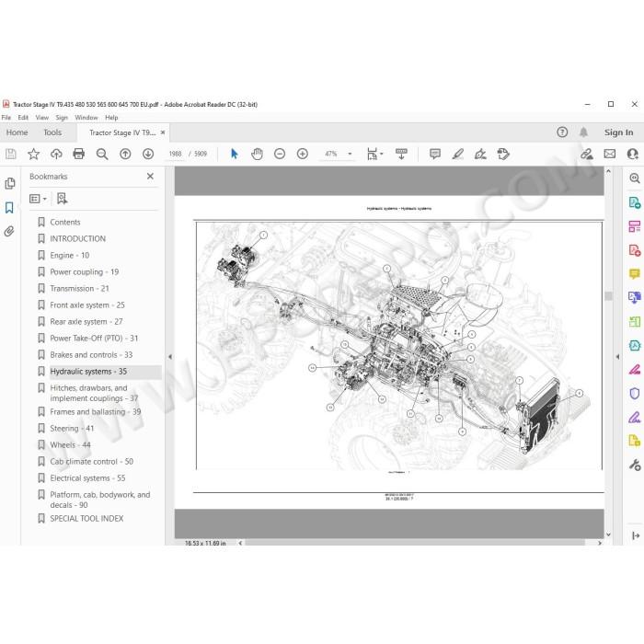Collapse the left navigation pane arrow
644x644 pixels.
(170, 357)
